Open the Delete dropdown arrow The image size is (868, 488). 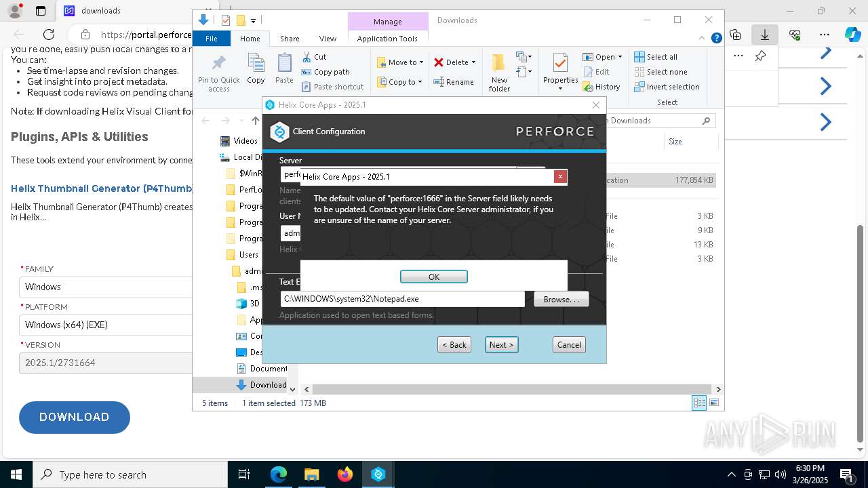473,62
